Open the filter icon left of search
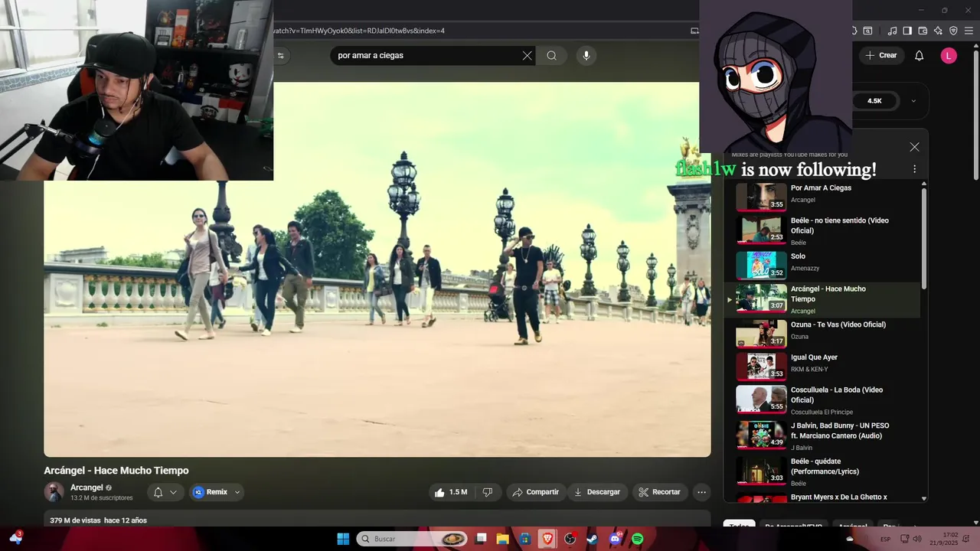Viewport: 980px width, 551px height. point(281,55)
